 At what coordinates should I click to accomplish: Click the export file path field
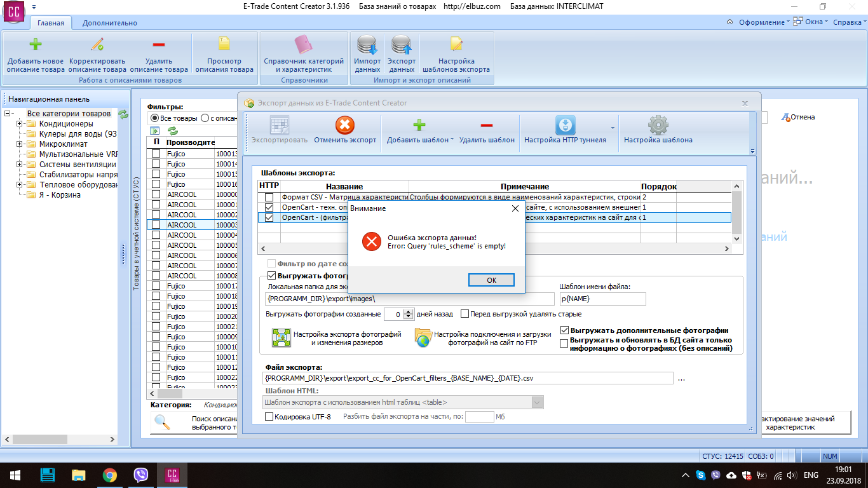click(x=468, y=378)
